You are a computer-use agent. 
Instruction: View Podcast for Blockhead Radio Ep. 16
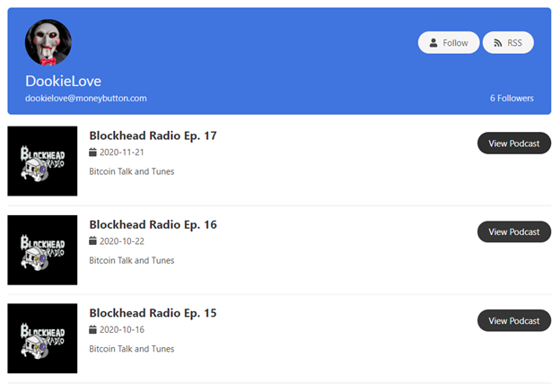514,231
